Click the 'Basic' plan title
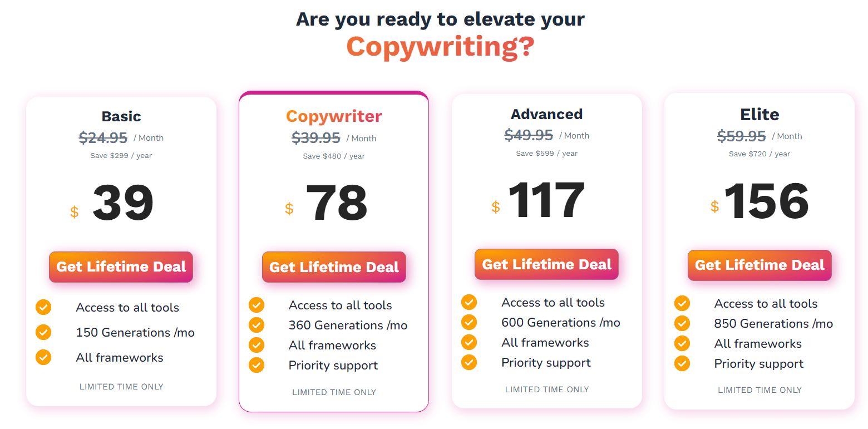The height and width of the screenshot is (429, 868). coord(121,116)
